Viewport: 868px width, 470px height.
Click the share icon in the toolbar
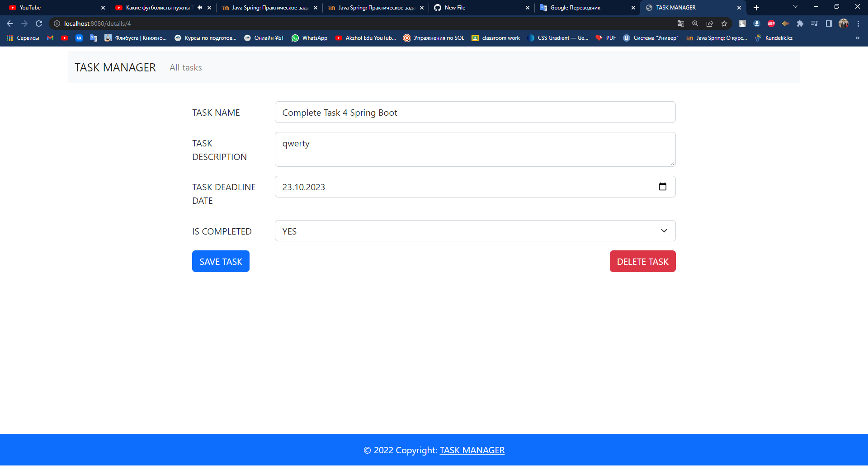[710, 23]
